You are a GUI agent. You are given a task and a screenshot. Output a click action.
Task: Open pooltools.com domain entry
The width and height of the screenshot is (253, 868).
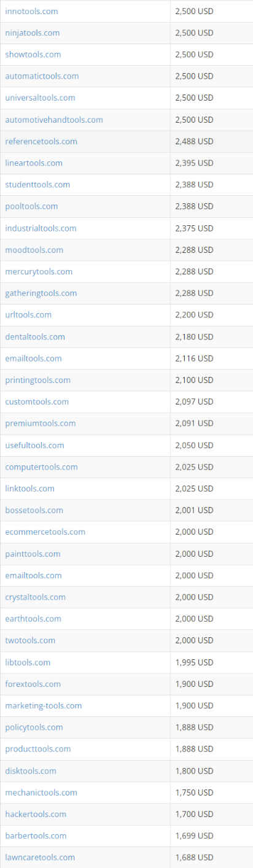tap(31, 206)
